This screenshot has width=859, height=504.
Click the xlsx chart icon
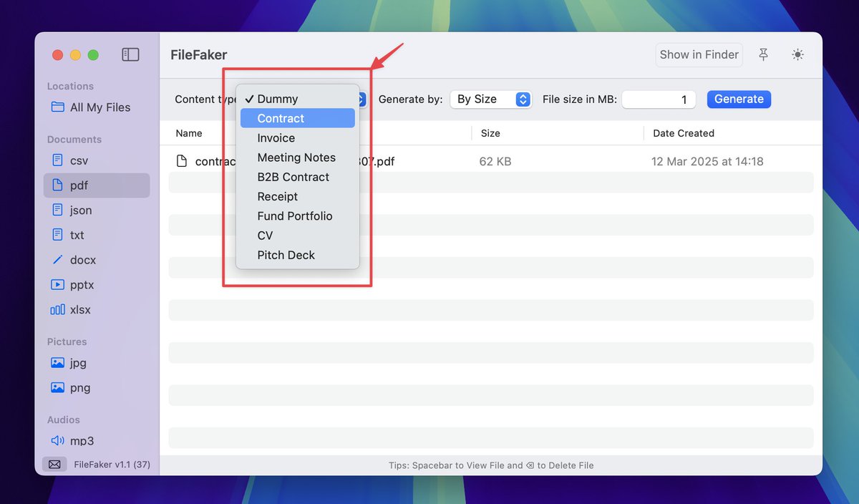pos(58,310)
